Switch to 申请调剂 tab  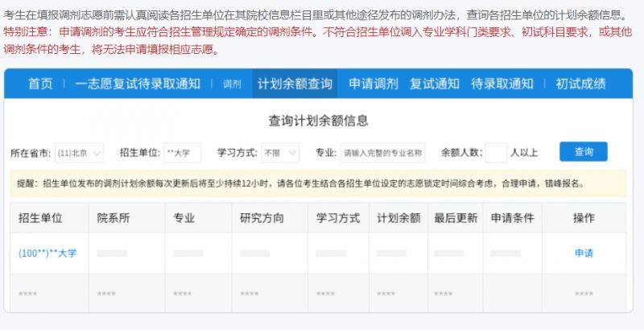pyautogui.click(x=374, y=84)
